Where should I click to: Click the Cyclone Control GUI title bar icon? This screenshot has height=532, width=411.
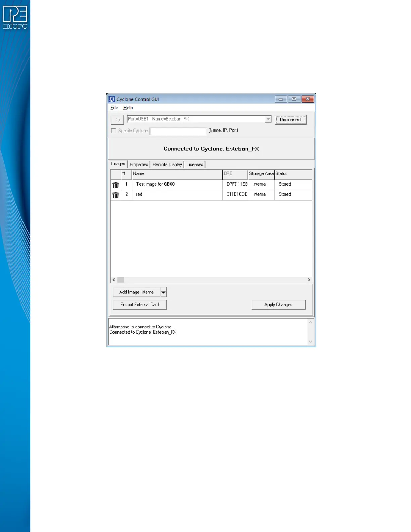tap(112, 99)
